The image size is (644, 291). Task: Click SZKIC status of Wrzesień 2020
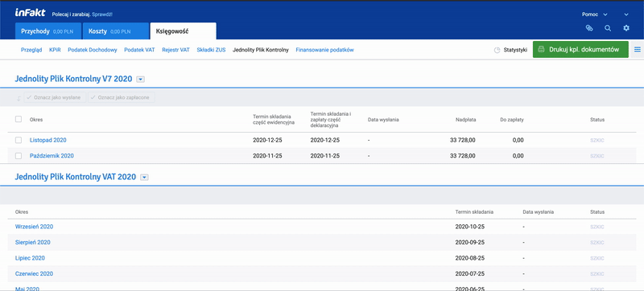tap(597, 227)
